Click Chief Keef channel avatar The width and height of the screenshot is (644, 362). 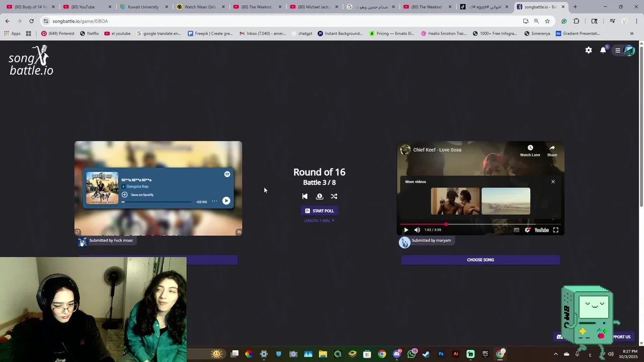pos(405,150)
